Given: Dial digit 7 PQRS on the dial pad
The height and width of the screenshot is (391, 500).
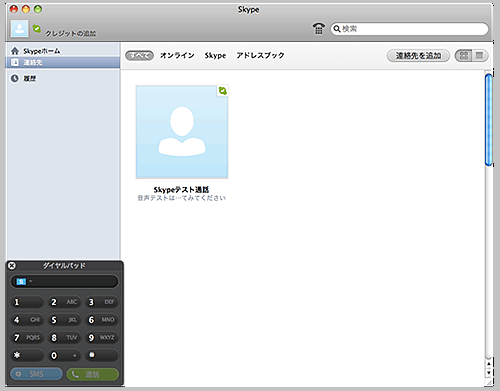Looking at the screenshot, I should click(x=27, y=338).
